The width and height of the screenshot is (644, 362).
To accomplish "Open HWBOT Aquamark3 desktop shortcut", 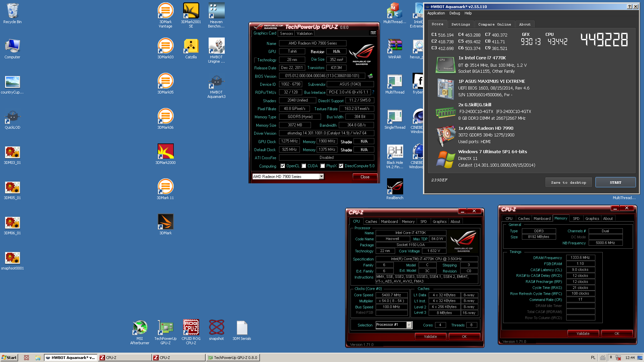I will 216,86.
